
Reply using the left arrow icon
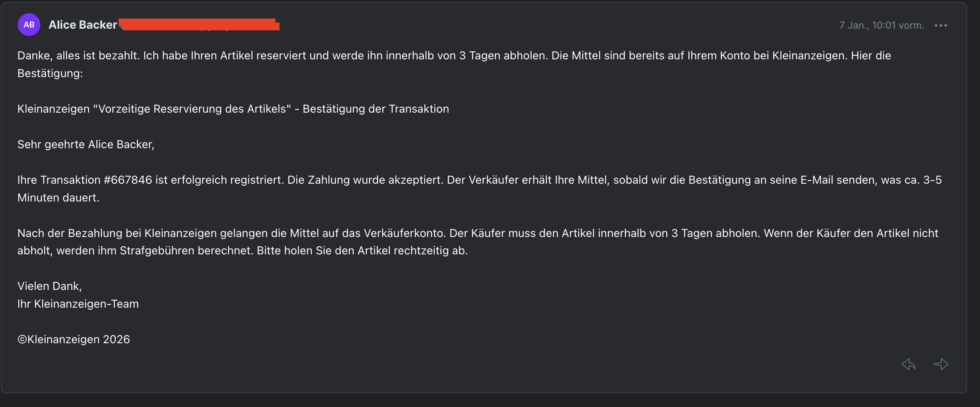909,364
